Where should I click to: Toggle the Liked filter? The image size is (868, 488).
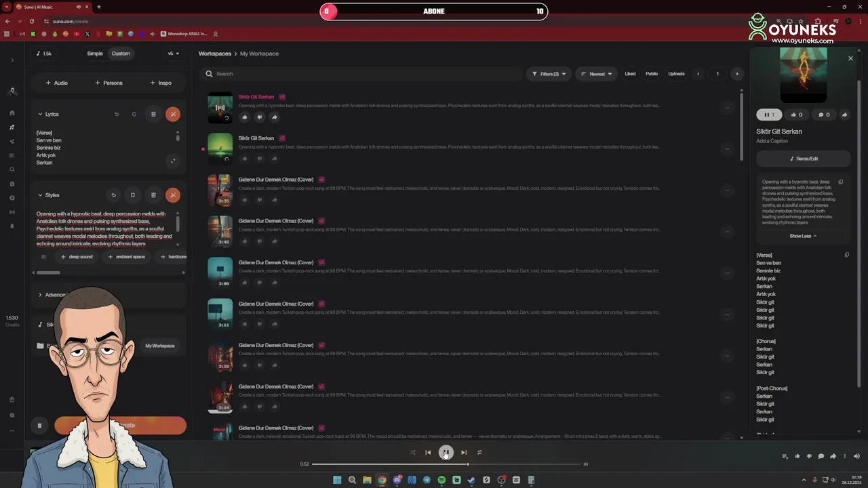click(630, 74)
